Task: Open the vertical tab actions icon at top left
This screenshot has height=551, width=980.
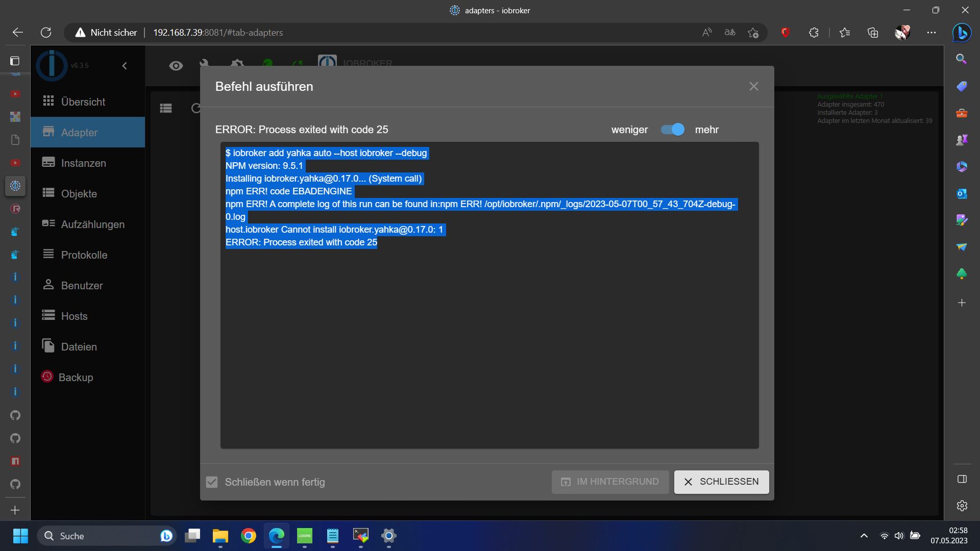Action: point(15,61)
